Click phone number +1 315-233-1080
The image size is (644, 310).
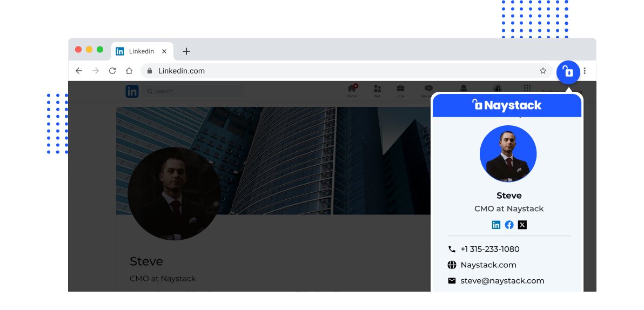[x=490, y=249]
